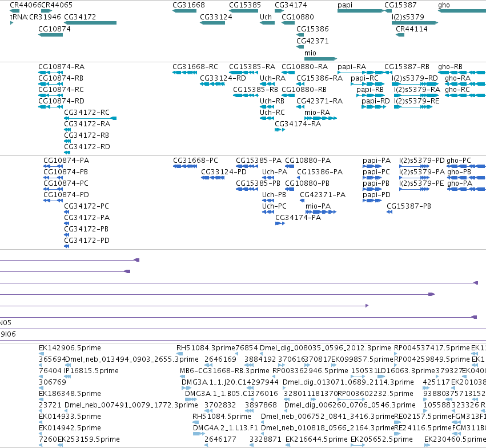This screenshot has height=448, width=486.
Task: Open transcript CG34174-RA
Action: 298,124
